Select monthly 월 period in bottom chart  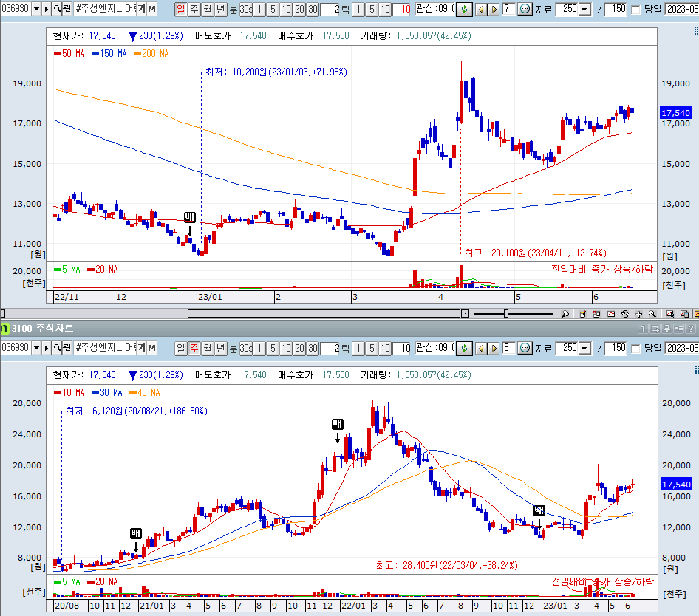tap(208, 348)
